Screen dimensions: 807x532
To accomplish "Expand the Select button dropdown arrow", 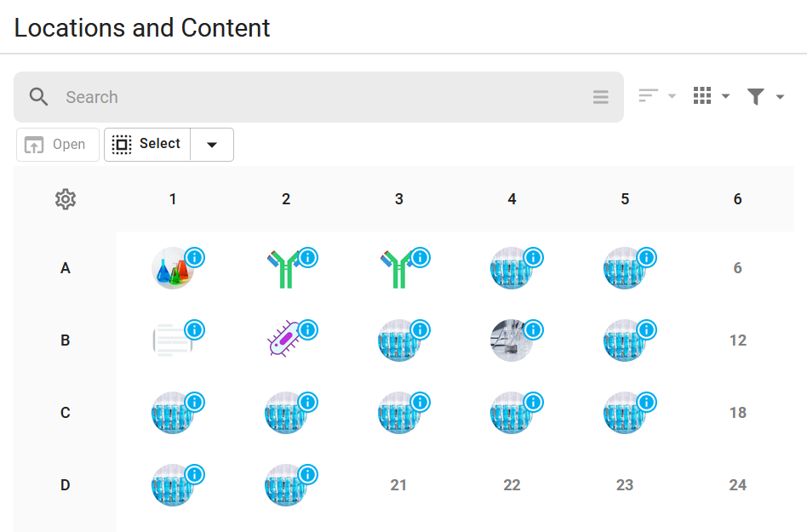I will (212, 145).
